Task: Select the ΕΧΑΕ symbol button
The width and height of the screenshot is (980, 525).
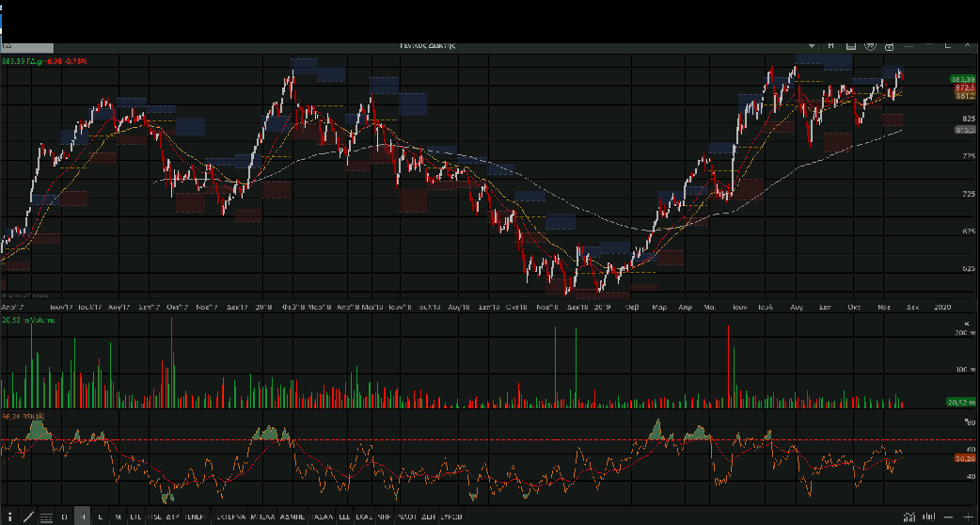Action: 364,517
